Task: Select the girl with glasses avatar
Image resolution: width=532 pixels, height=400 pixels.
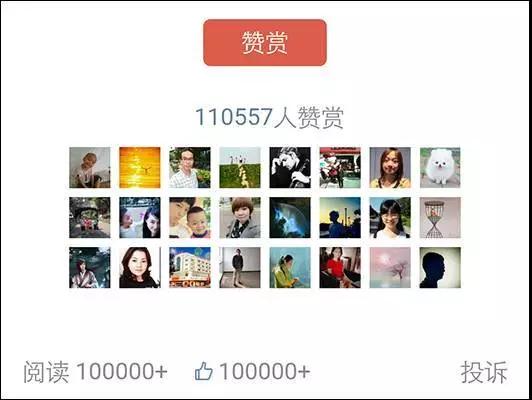Action: [390, 217]
